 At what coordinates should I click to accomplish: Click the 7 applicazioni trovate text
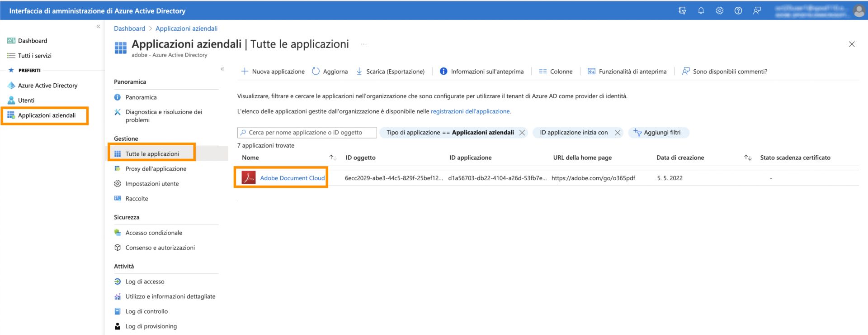click(x=266, y=146)
